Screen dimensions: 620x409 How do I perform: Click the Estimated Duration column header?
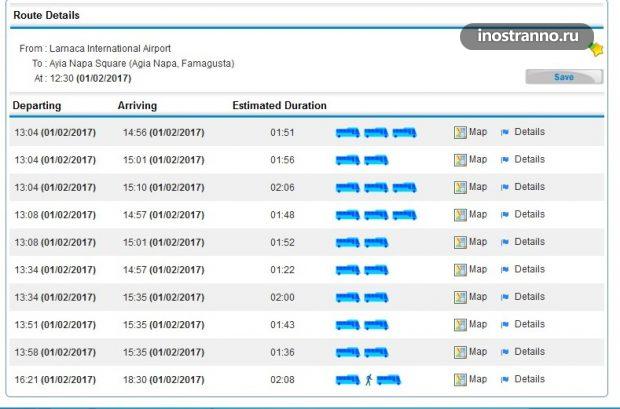pos(279,105)
